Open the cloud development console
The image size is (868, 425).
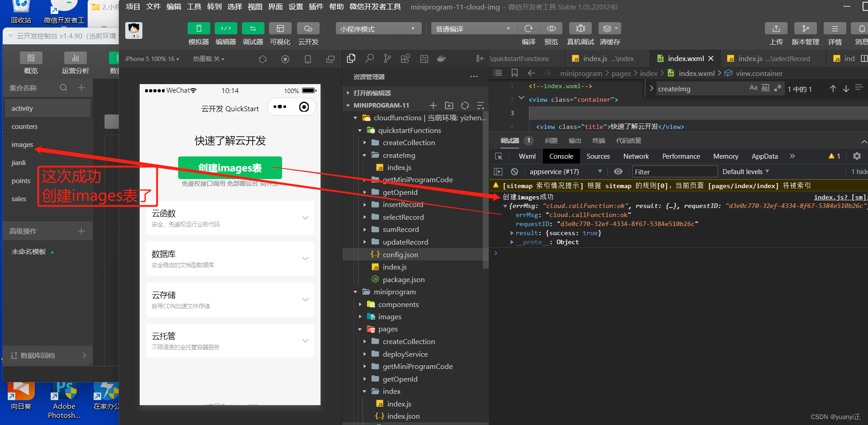(x=308, y=28)
